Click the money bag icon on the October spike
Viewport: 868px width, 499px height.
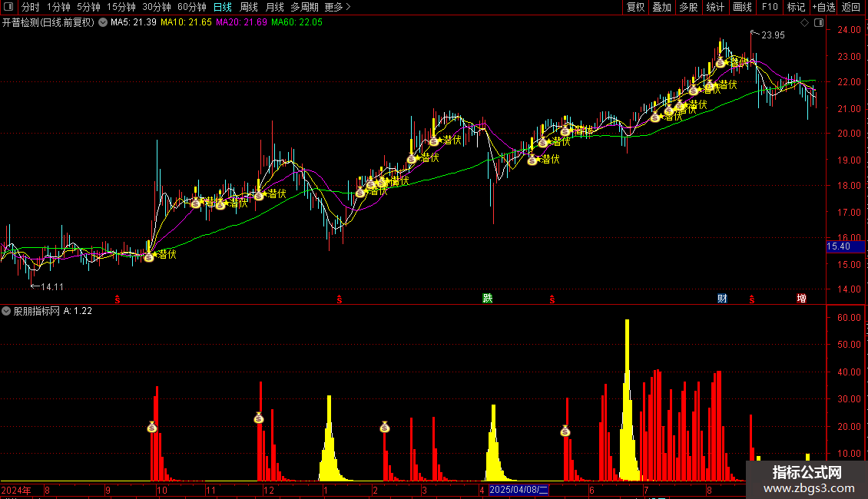tap(152, 427)
